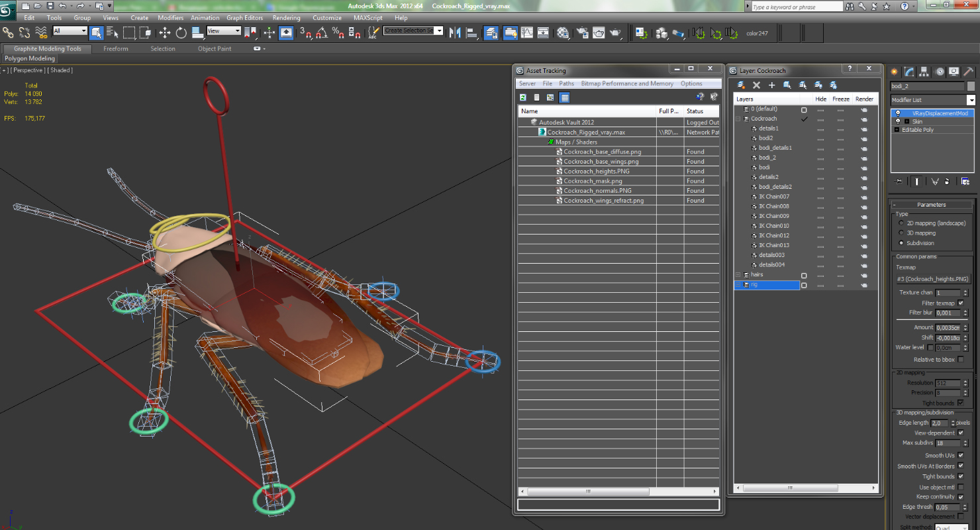Activate Select and Rotate tool
This screenshot has width=980, height=530.
[181, 32]
